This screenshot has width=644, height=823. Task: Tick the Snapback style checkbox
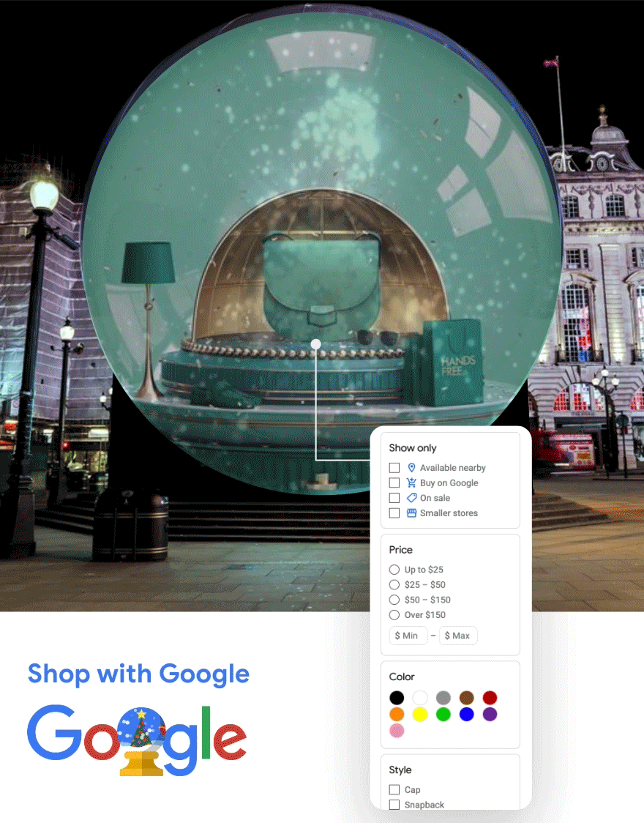point(394,805)
